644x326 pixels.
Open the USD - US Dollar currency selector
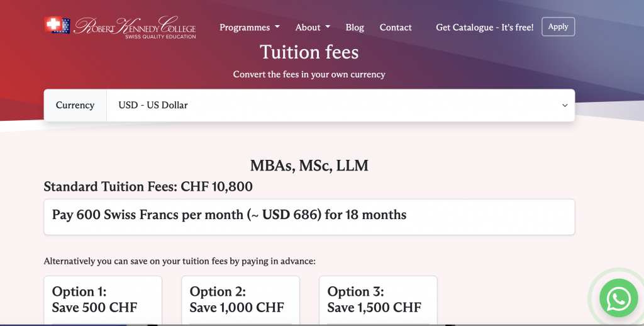pos(340,105)
